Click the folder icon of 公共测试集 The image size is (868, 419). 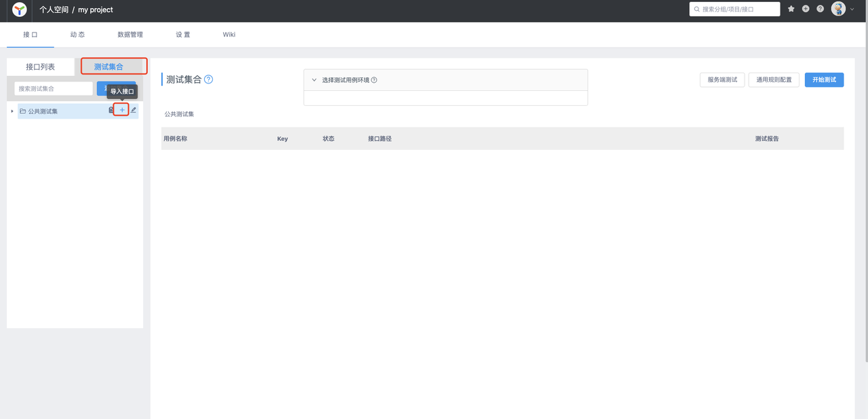pyautogui.click(x=22, y=111)
